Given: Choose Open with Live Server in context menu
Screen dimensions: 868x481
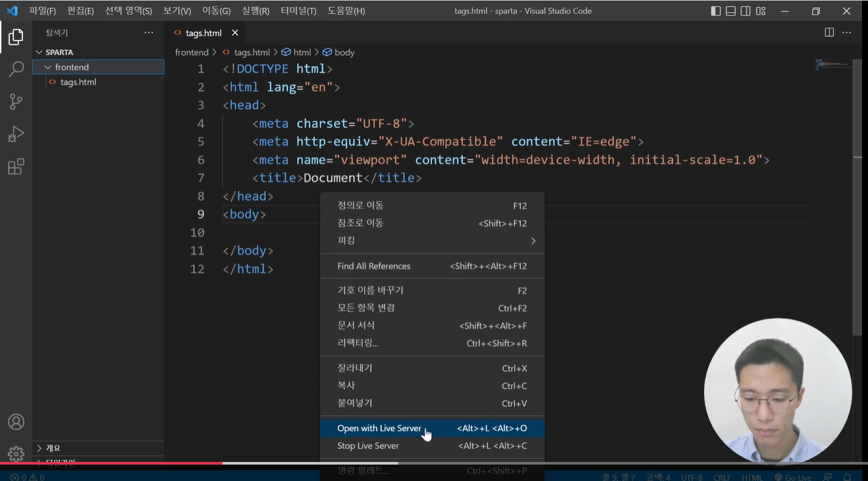Looking at the screenshot, I should [432, 429].
